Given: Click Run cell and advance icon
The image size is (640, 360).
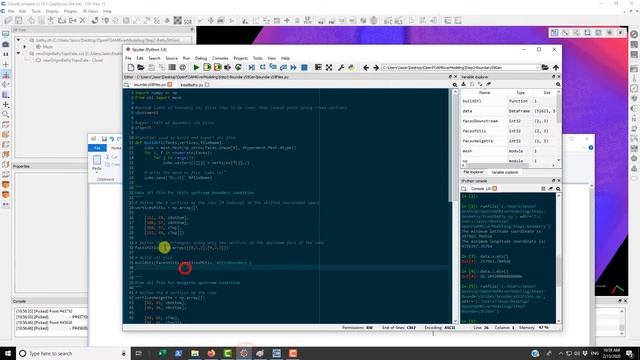Looking at the screenshot, I should tap(218, 67).
